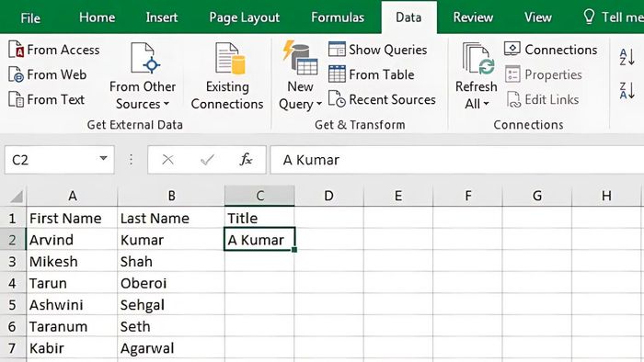Open Insert Function fx dialog
The width and height of the screenshot is (644, 362).
[x=246, y=160]
